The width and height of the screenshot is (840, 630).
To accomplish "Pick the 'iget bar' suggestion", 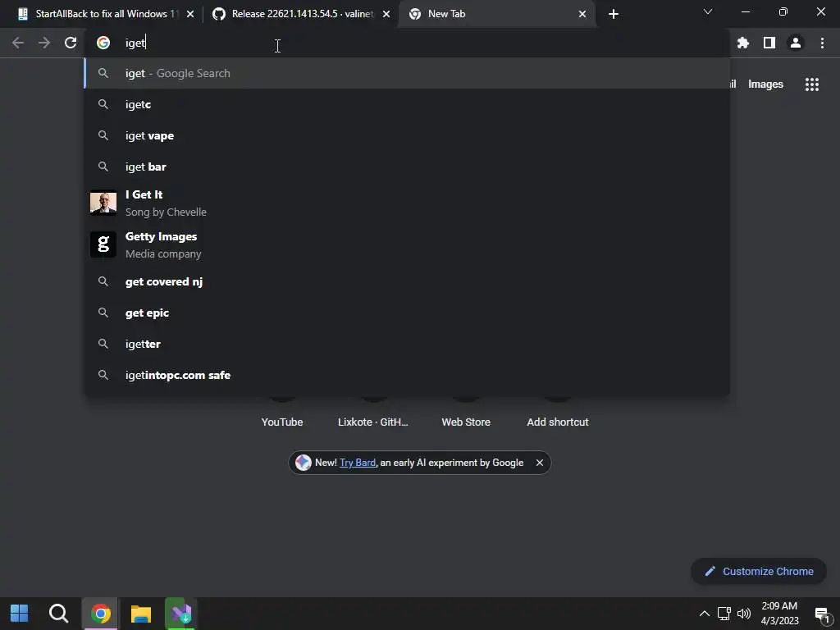I will (407, 167).
